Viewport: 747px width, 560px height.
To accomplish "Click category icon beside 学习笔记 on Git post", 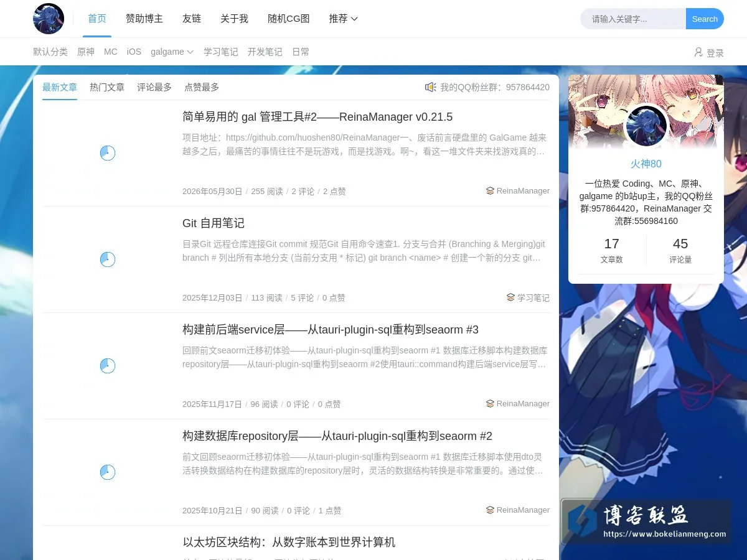I will tap(510, 297).
